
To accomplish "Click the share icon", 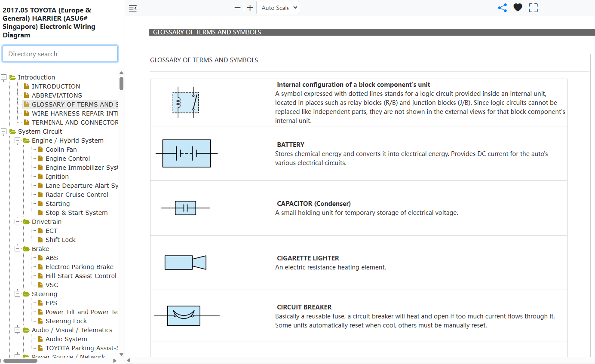I will [x=502, y=8].
